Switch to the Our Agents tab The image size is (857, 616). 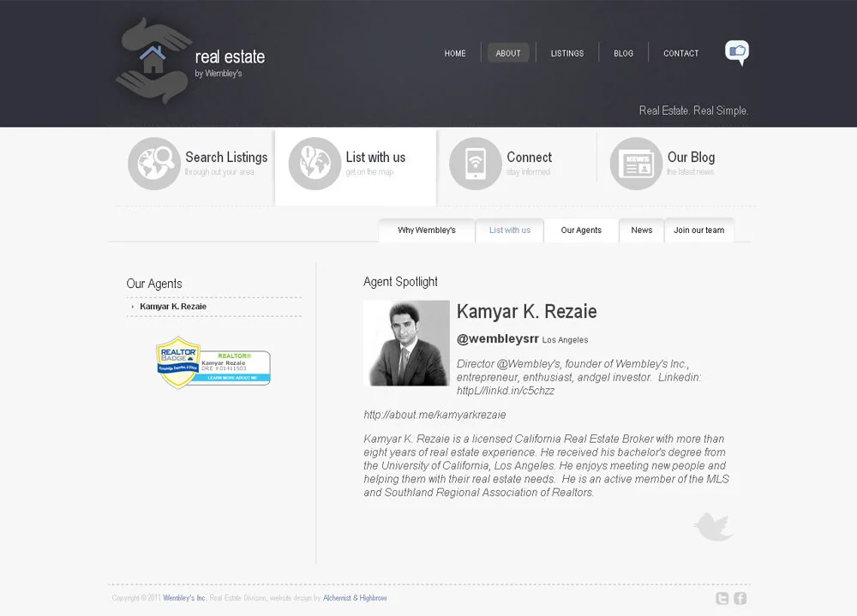581,230
